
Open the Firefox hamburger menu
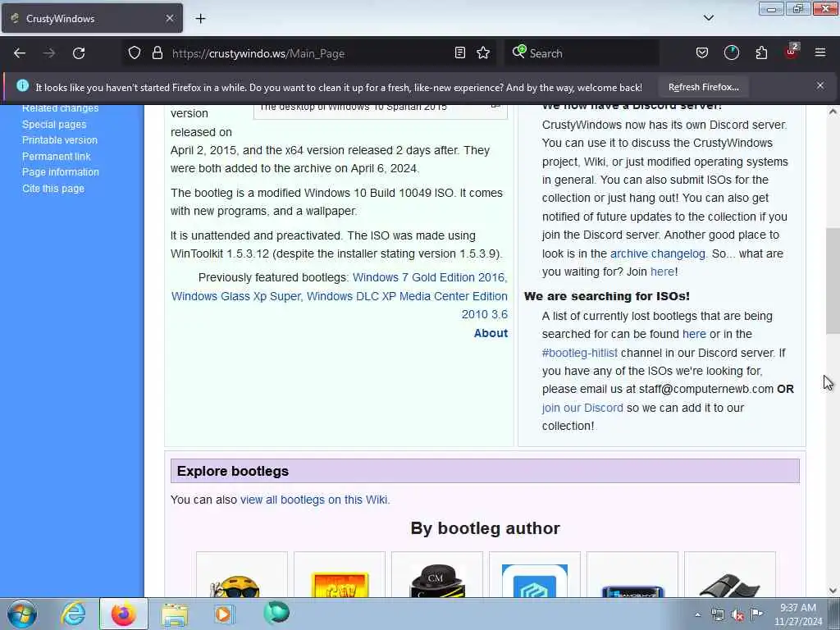(820, 53)
